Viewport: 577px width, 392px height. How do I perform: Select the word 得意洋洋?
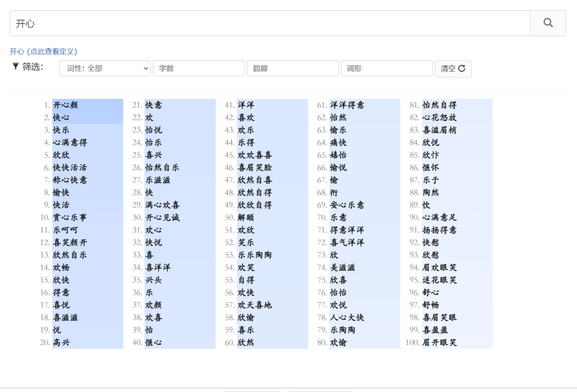(347, 230)
